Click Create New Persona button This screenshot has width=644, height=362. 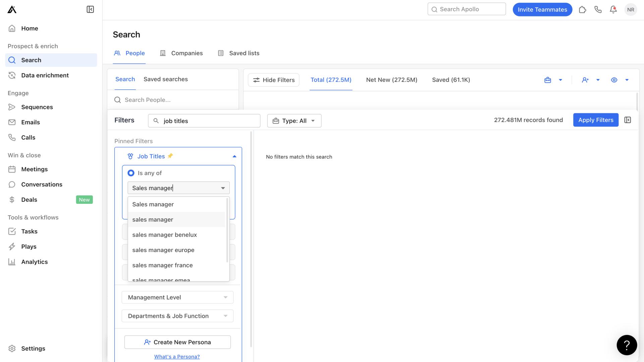(177, 342)
